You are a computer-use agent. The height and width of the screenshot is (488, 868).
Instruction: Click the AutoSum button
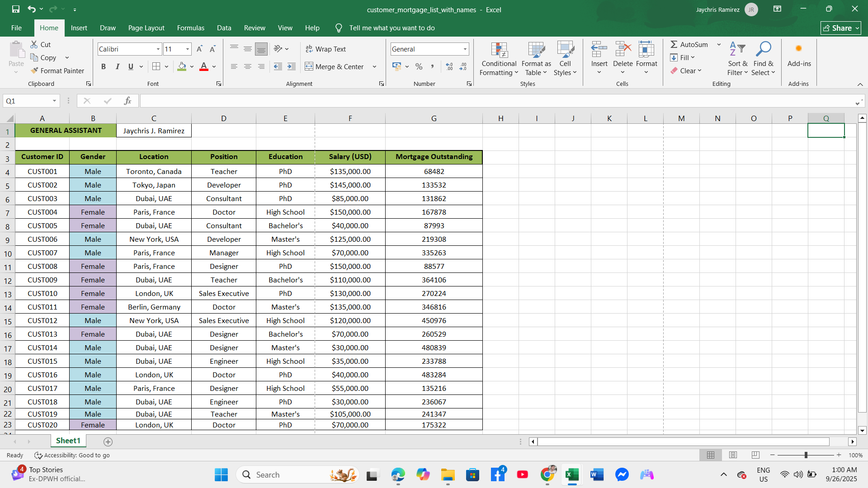click(689, 44)
